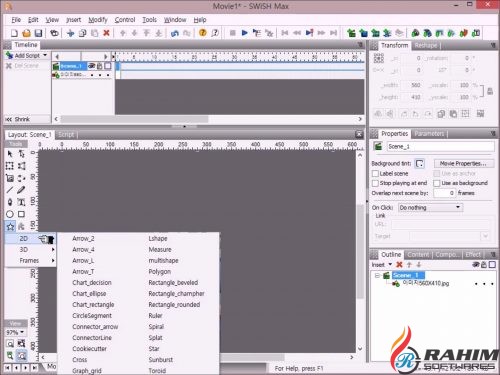Save the movie with the floppy disk icon
Viewport: 500px width, 375px height.
click(x=38, y=33)
